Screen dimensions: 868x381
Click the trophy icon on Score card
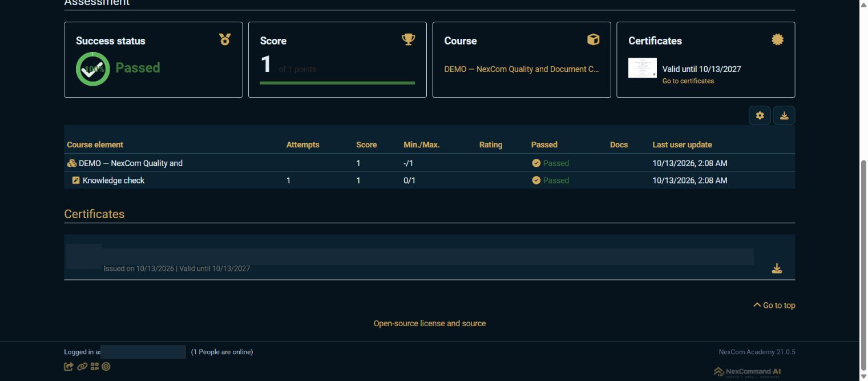[409, 39]
